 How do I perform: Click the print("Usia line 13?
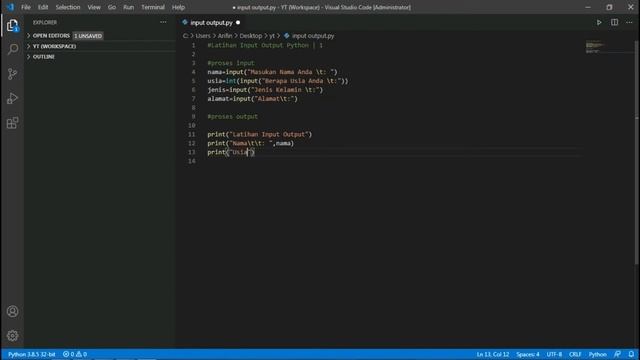point(231,152)
